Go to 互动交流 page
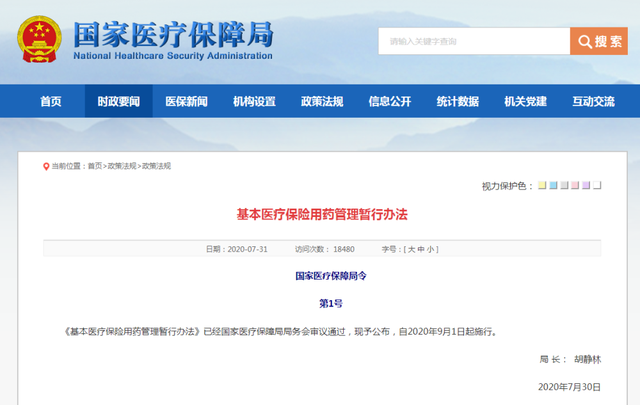640x405 pixels. (x=593, y=101)
